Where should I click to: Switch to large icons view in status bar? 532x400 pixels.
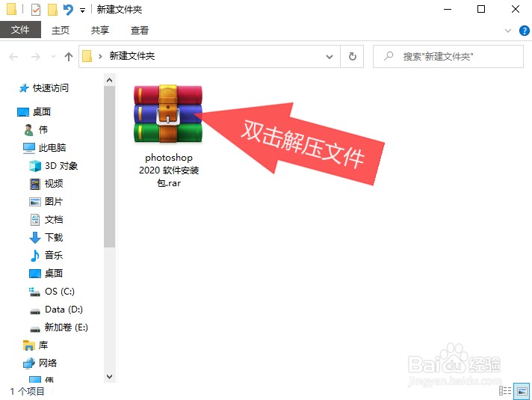522,391
